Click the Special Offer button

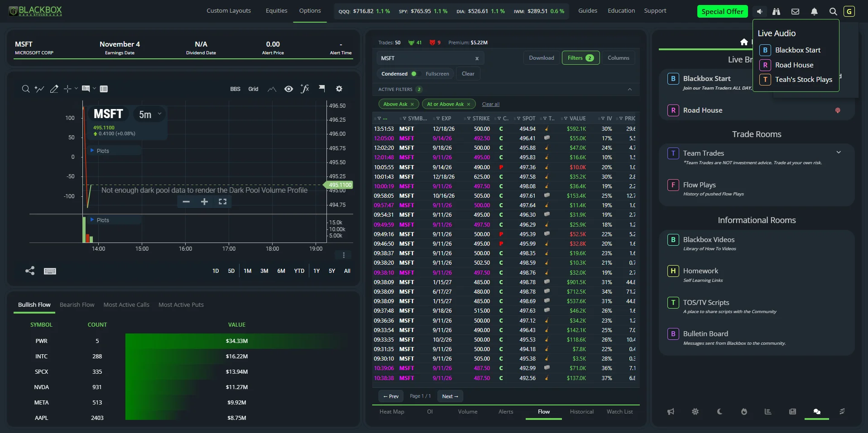722,11
